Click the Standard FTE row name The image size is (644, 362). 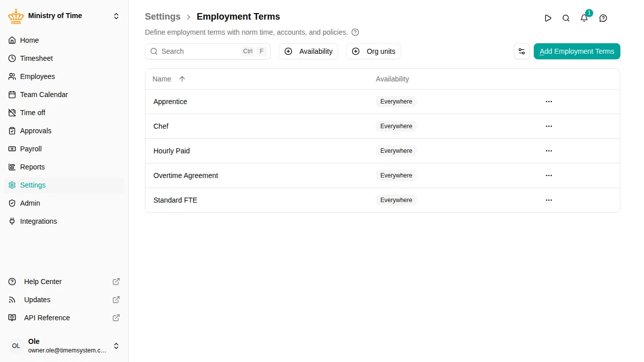175,200
